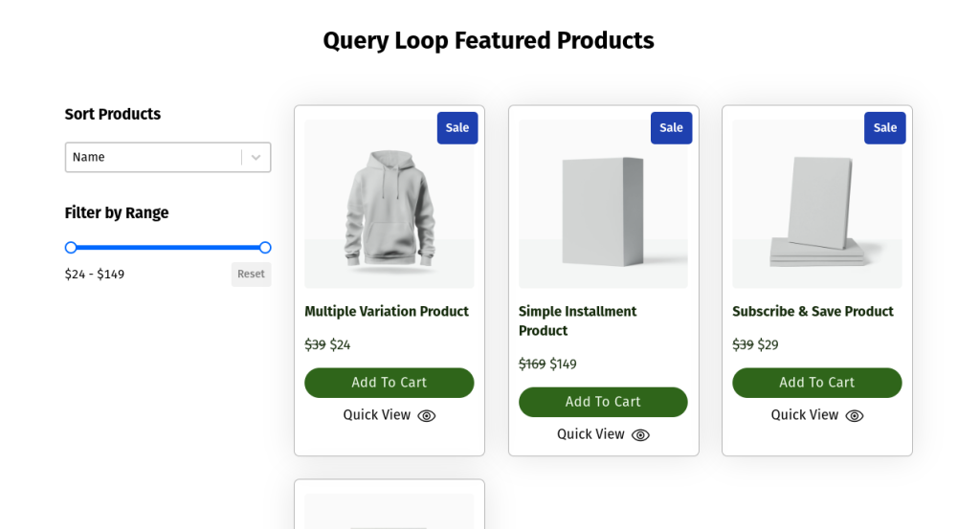980x529 pixels.
Task: Open the Sort Products Name dropdown
Action: [153, 158]
